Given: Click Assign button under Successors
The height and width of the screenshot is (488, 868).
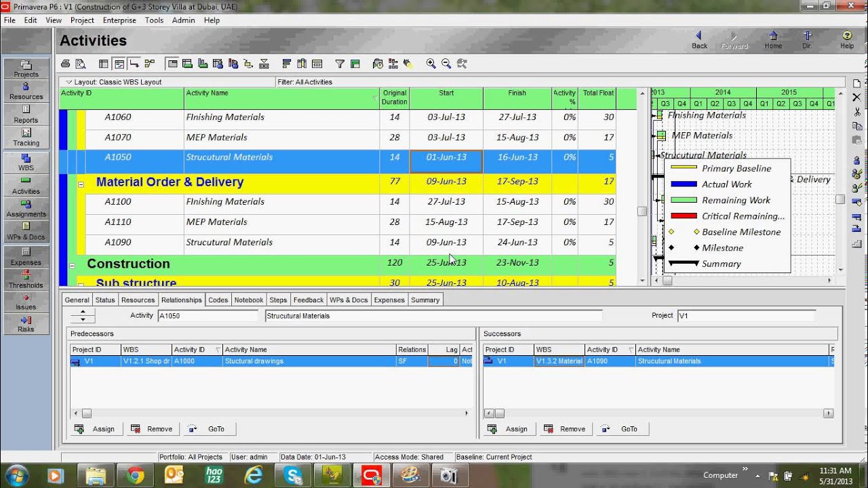Looking at the screenshot, I should coord(508,429).
